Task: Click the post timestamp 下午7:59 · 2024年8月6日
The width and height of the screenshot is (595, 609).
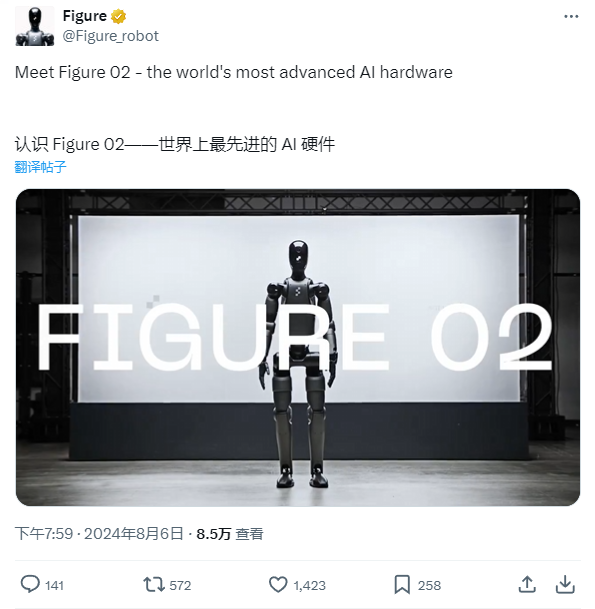Action: coord(99,534)
